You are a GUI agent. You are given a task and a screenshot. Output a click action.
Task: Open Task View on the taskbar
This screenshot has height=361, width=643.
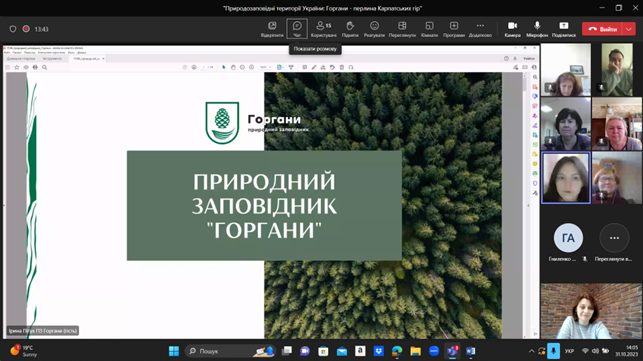point(287,351)
